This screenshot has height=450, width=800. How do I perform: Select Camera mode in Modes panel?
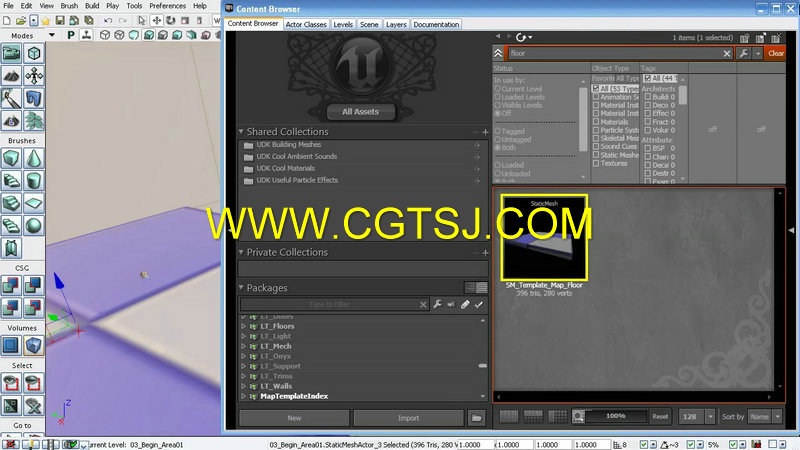pyautogui.click(x=11, y=54)
